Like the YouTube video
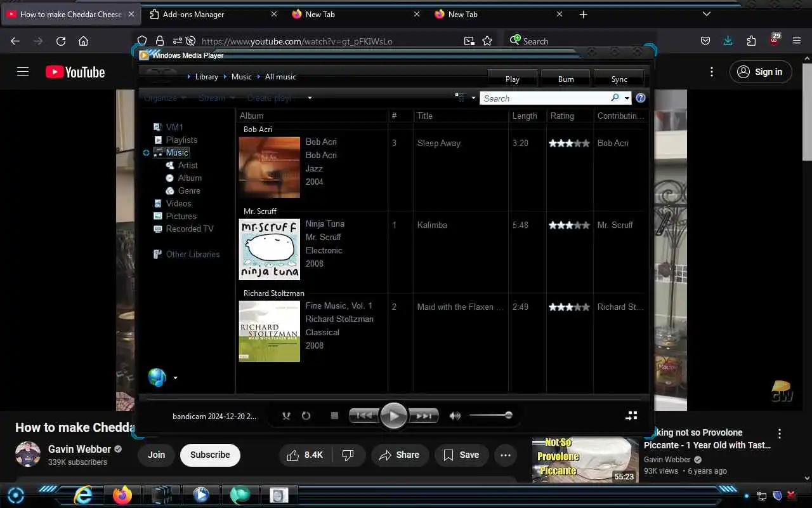 click(305, 455)
